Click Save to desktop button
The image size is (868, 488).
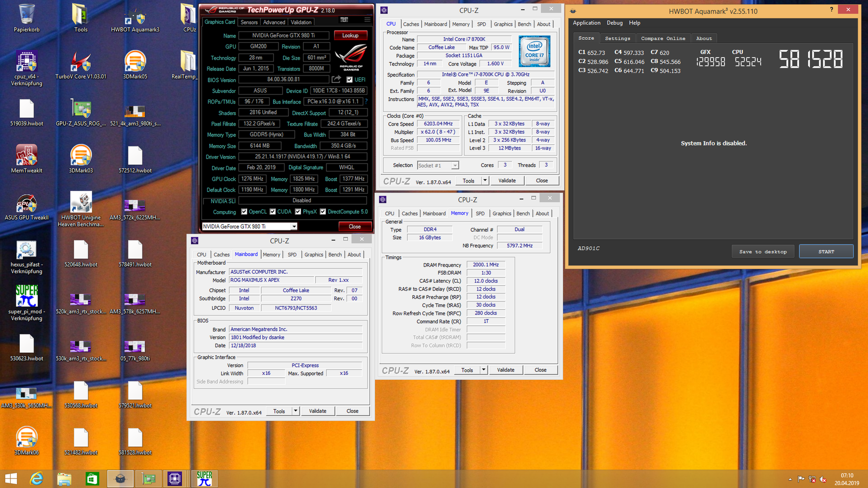coord(763,252)
